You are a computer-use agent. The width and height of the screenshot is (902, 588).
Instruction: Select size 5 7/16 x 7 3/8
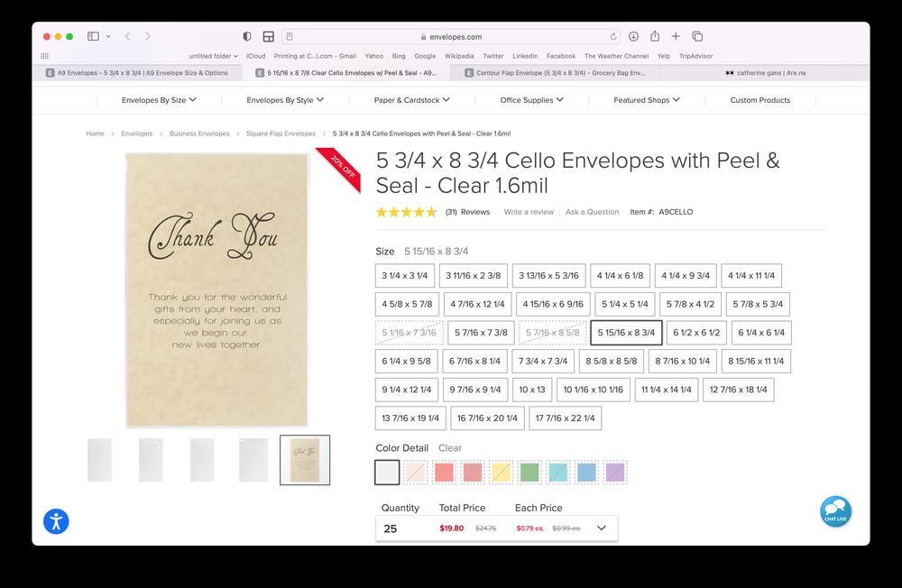481,333
